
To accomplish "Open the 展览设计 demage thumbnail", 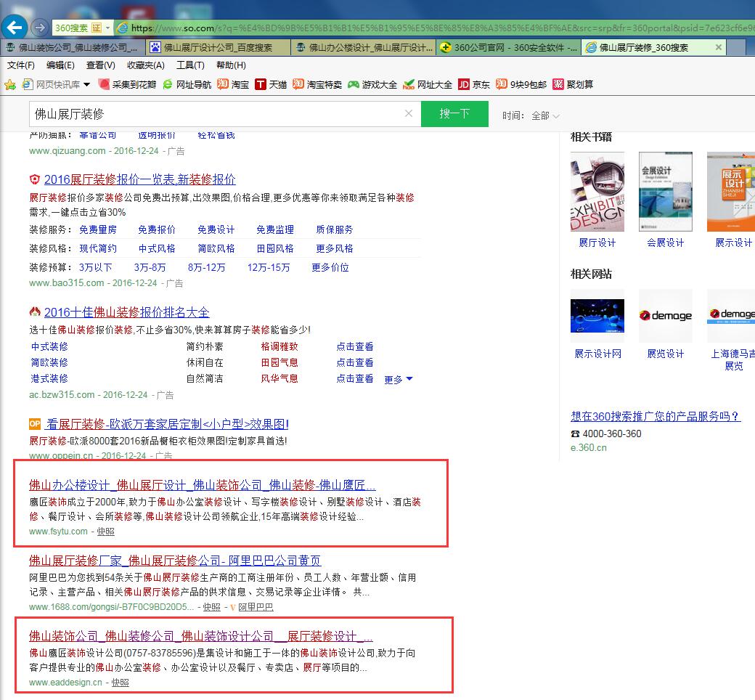I will tap(666, 316).
